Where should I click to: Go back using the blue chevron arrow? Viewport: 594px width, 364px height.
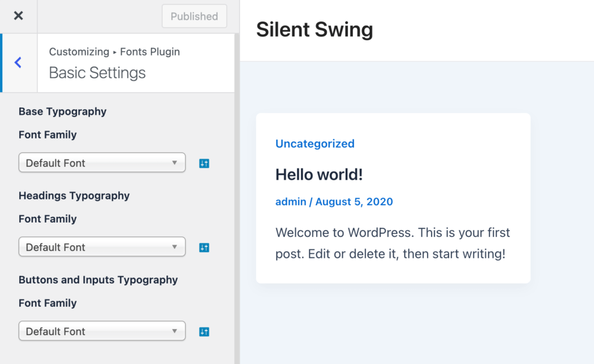click(x=18, y=63)
